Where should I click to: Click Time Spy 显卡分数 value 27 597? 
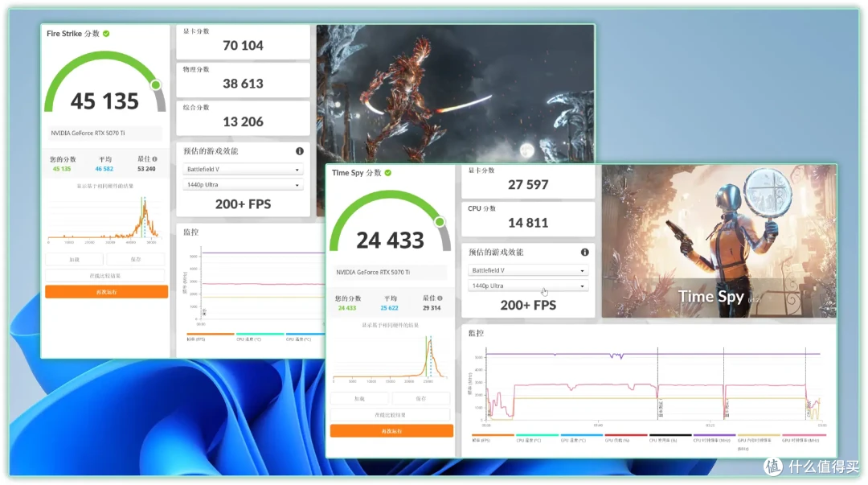click(528, 184)
